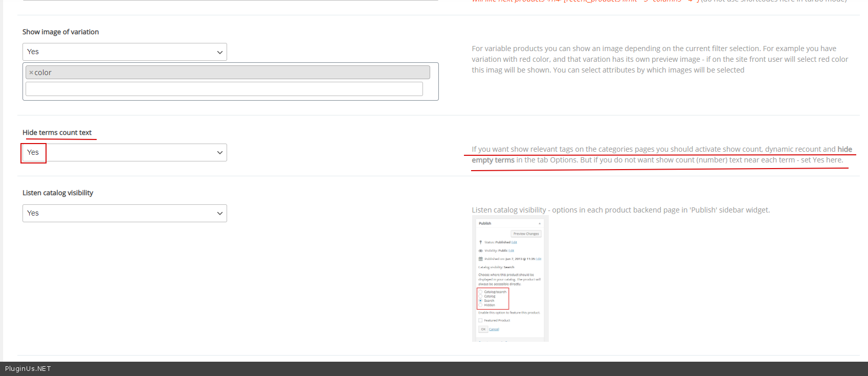Screen dimensions: 868x376
Task: Click the "Hide terms count text" label
Action: coord(57,132)
